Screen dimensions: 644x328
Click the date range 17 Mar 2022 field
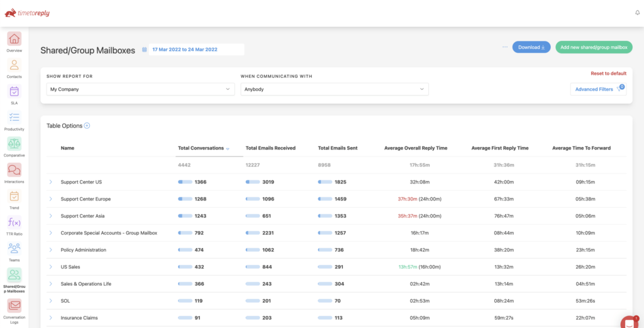coord(196,49)
